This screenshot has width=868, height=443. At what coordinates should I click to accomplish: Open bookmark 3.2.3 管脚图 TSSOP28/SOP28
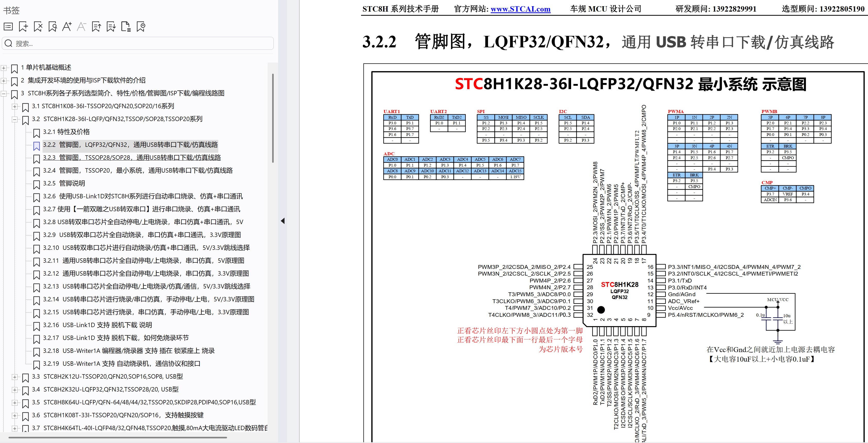132,158
